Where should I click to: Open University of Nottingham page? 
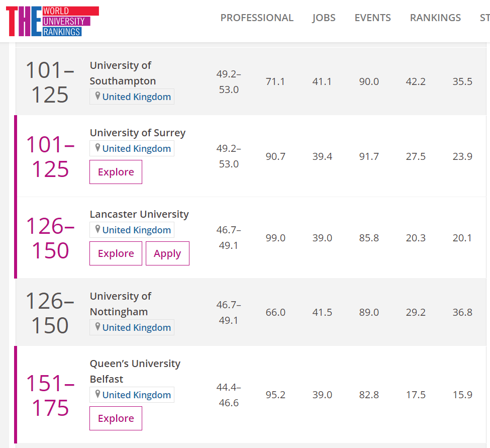[120, 304]
